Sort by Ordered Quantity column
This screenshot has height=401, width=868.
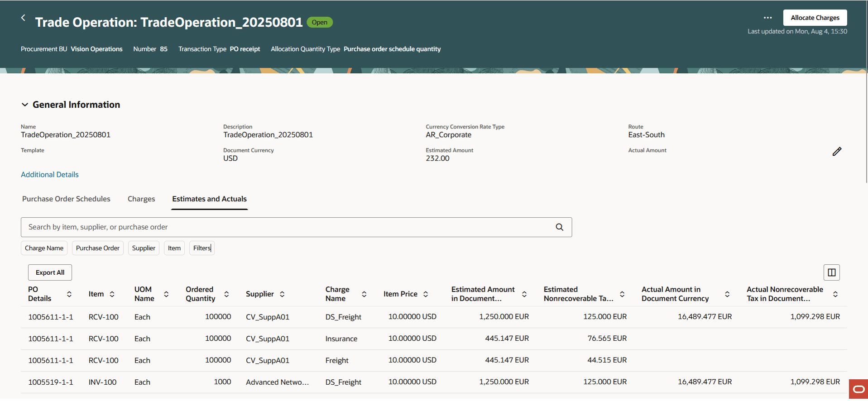(226, 294)
